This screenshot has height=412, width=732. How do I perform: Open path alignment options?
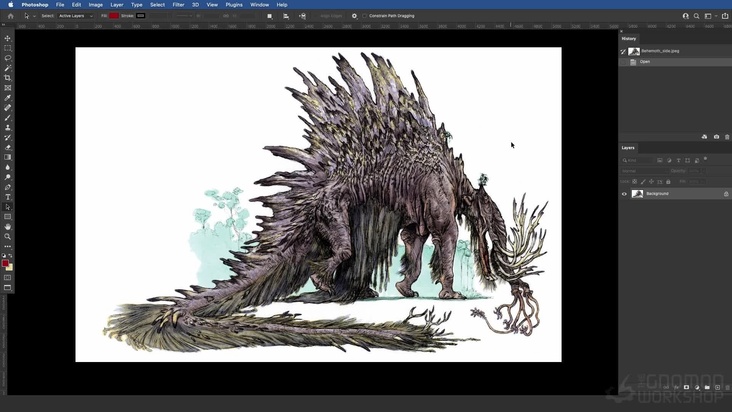[x=286, y=16]
